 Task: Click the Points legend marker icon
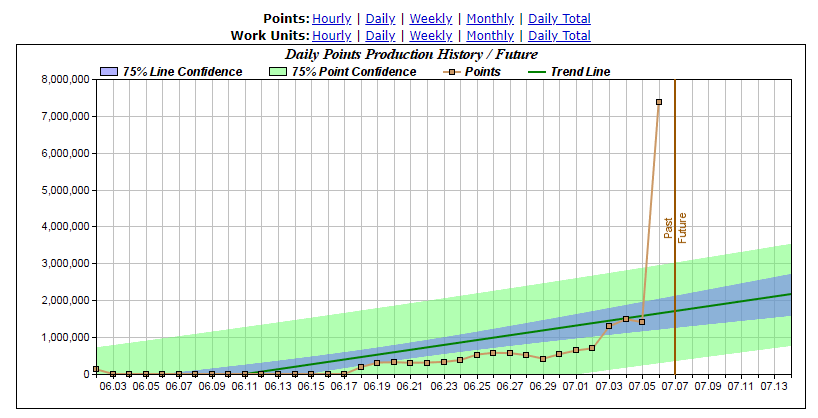(x=451, y=71)
